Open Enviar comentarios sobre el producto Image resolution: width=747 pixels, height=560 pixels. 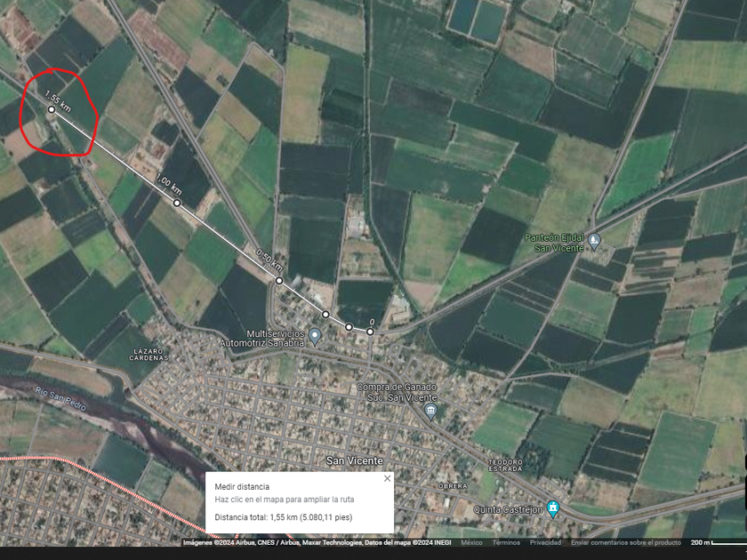[x=626, y=542]
